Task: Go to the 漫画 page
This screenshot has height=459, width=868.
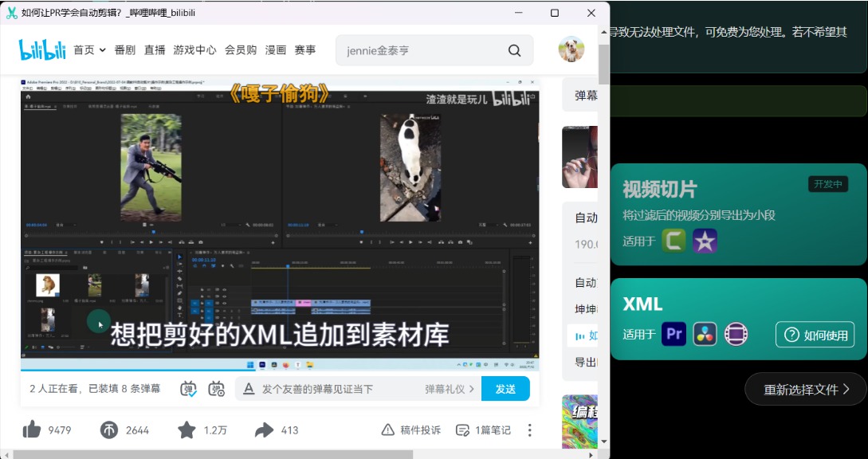Action: [276, 50]
